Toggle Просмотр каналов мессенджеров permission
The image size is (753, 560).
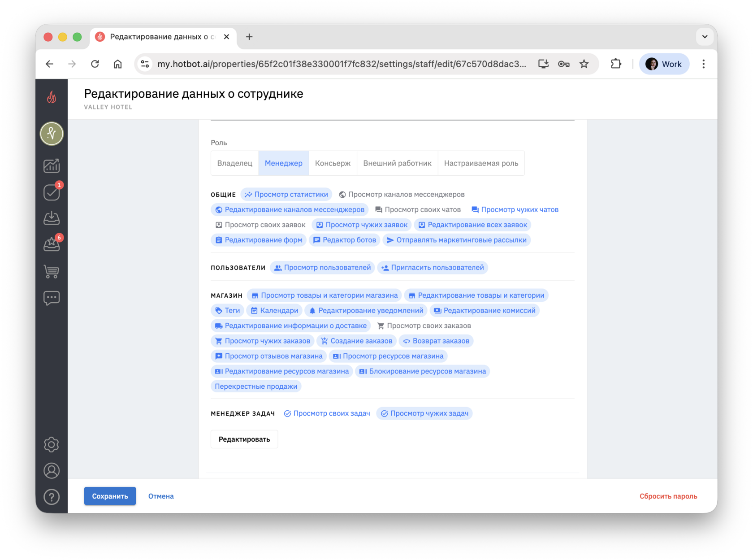coord(402,194)
